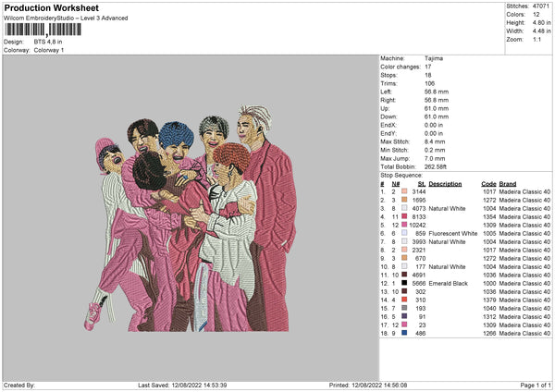Select the Printed timestamp 14:56:08

(395, 386)
